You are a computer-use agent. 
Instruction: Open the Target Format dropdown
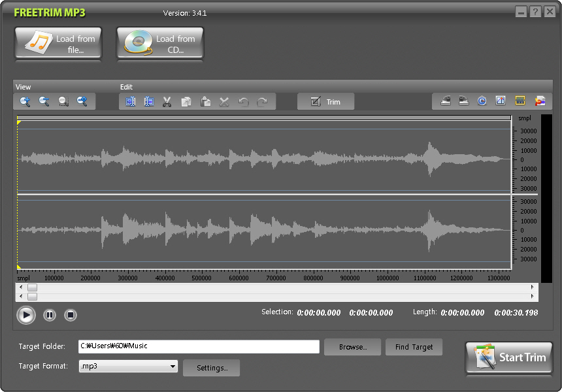coord(128,367)
